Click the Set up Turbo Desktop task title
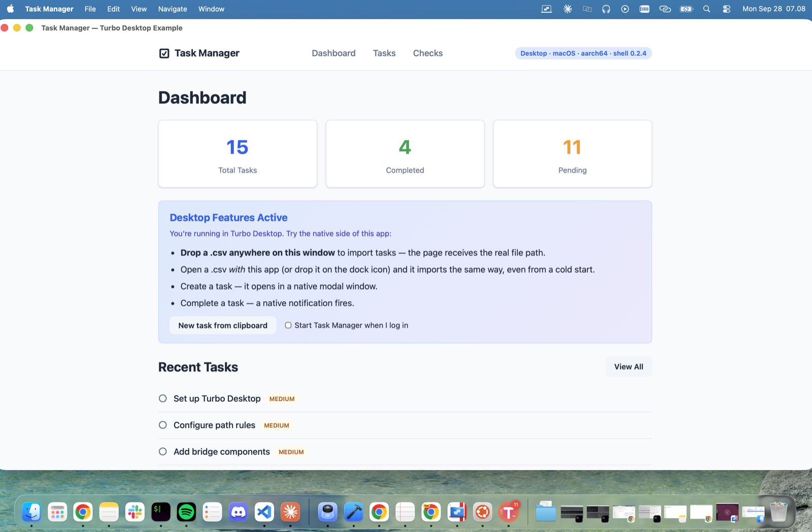 click(217, 398)
